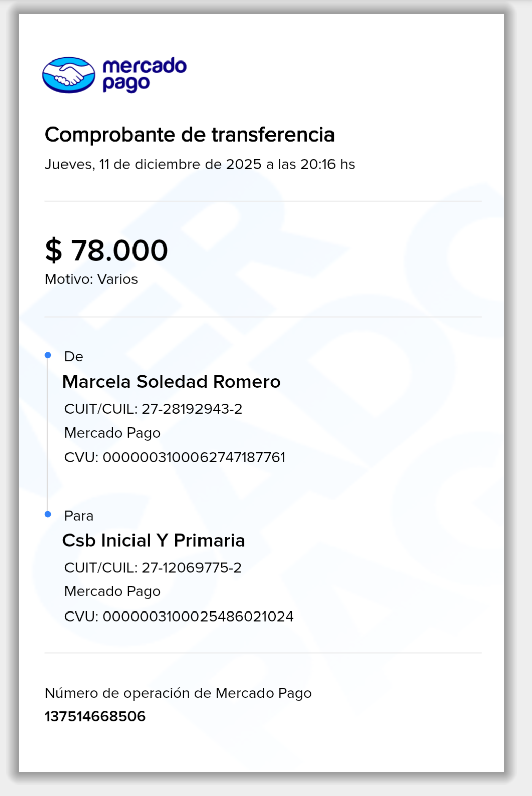Select the "Comprobante de transferencia" heading
Image resolution: width=532 pixels, height=796 pixels.
[x=189, y=135]
